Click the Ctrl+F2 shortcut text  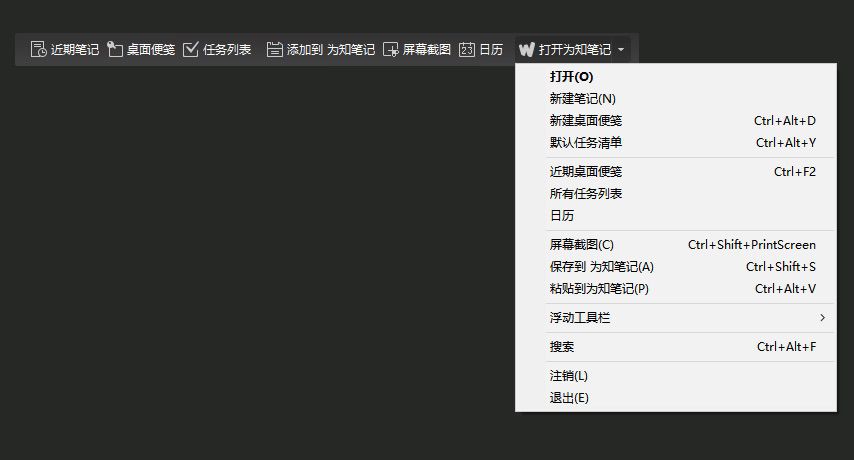coord(795,171)
